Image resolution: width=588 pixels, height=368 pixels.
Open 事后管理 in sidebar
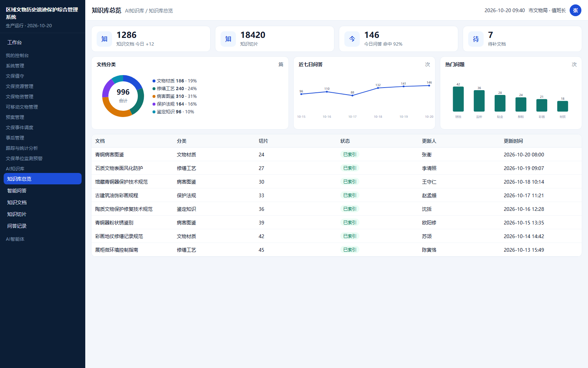pos(15,138)
